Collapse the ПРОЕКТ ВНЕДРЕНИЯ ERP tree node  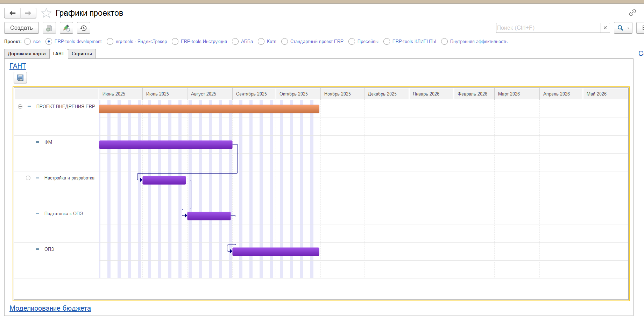click(x=20, y=107)
